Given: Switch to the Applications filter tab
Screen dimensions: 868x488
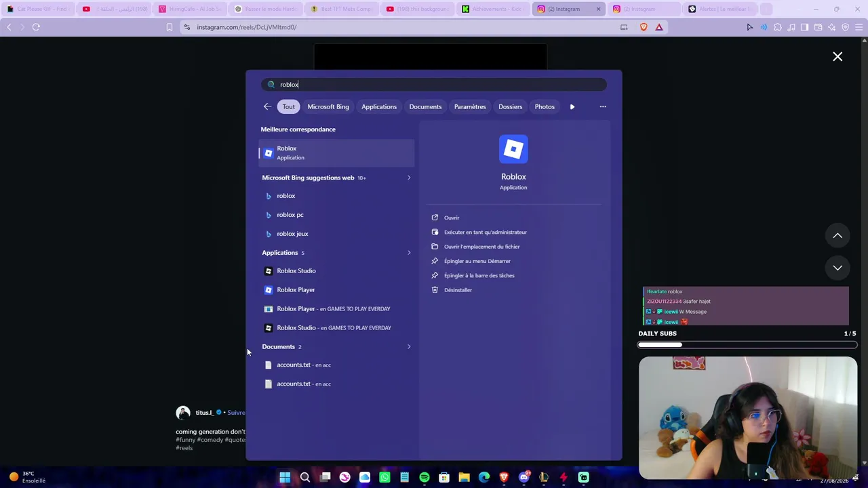Looking at the screenshot, I should click(379, 106).
